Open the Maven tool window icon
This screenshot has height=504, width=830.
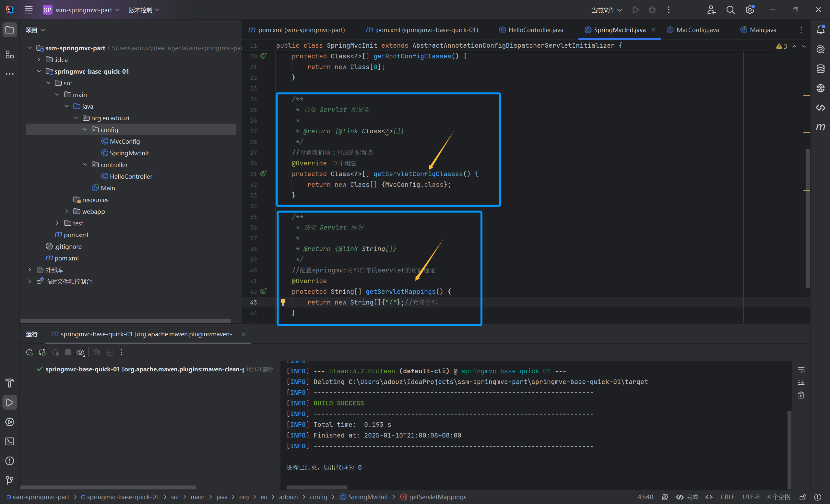point(820,127)
